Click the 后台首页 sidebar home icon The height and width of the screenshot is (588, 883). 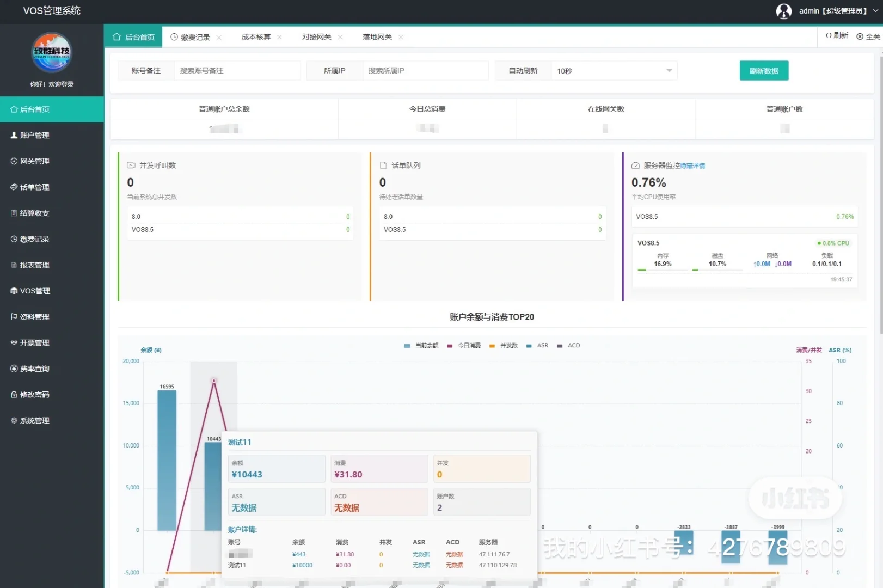pos(14,109)
